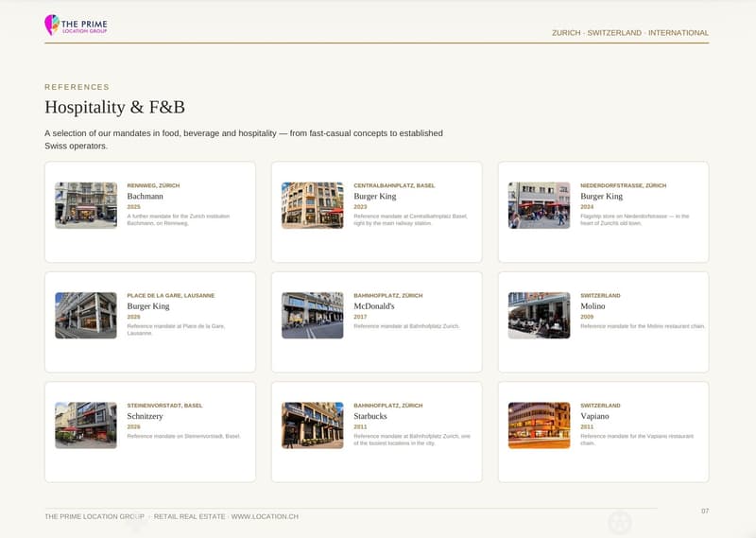Open the Vapiano night-time building photo

point(539,425)
